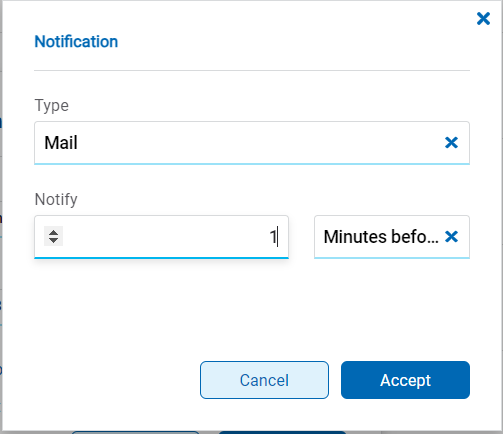Image resolution: width=503 pixels, height=434 pixels.
Task: Click the Type field label
Action: (52, 105)
